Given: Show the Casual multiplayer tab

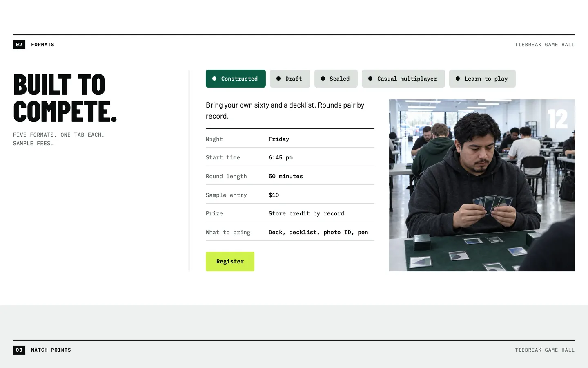Looking at the screenshot, I should pos(403,79).
